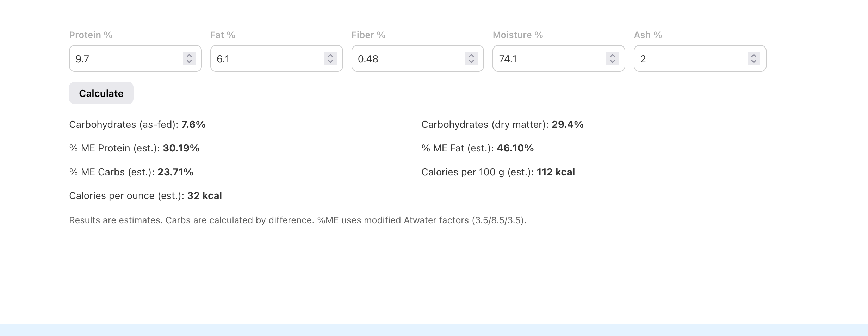Viewport: 868px width, 336px height.
Task: Increment the Protein % value stepper
Action: click(189, 56)
